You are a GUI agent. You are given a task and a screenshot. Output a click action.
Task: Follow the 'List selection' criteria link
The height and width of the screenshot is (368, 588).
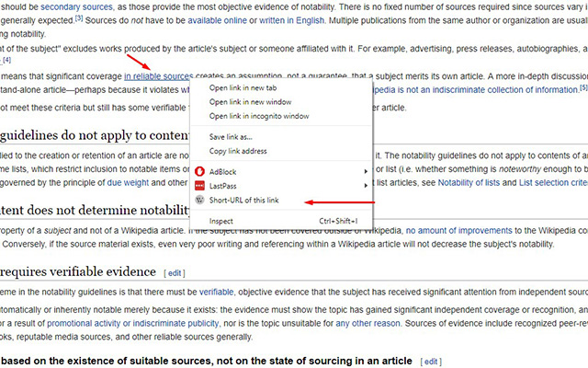(553, 183)
